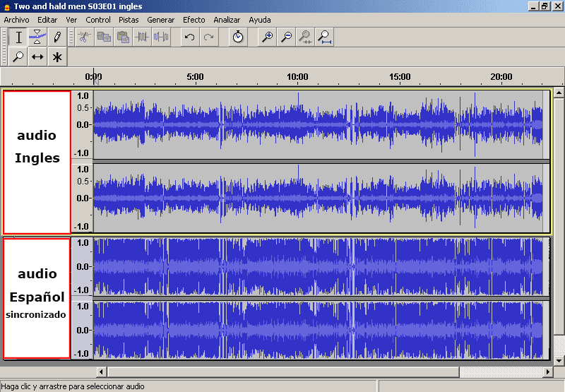
Task: Zoom out with the minus magnifier
Action: 286,37
